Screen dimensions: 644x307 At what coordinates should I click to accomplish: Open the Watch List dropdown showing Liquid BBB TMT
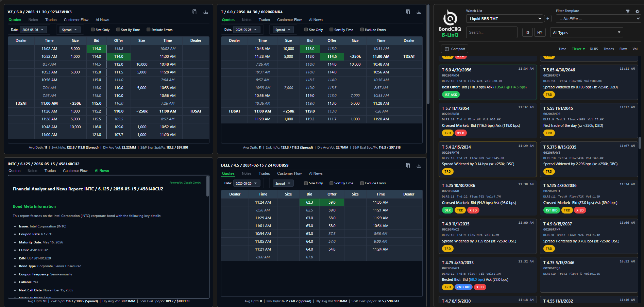(x=505, y=19)
